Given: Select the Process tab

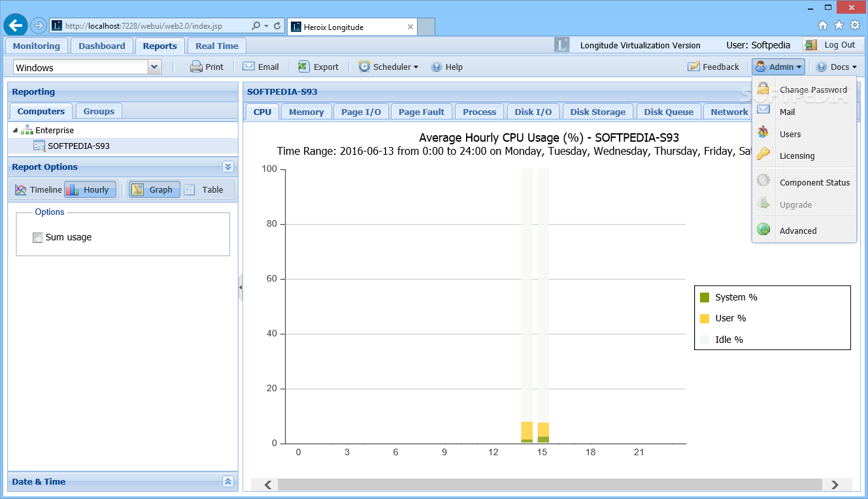Looking at the screenshot, I should point(480,112).
